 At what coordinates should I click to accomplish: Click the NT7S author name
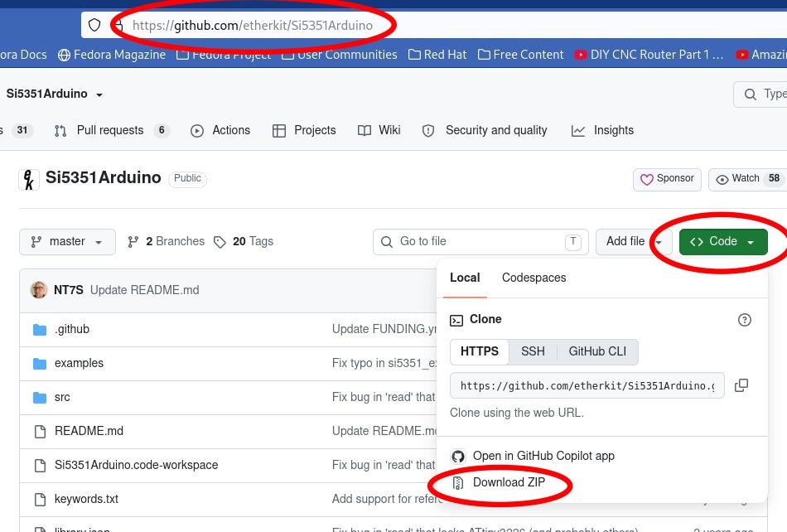(68, 290)
